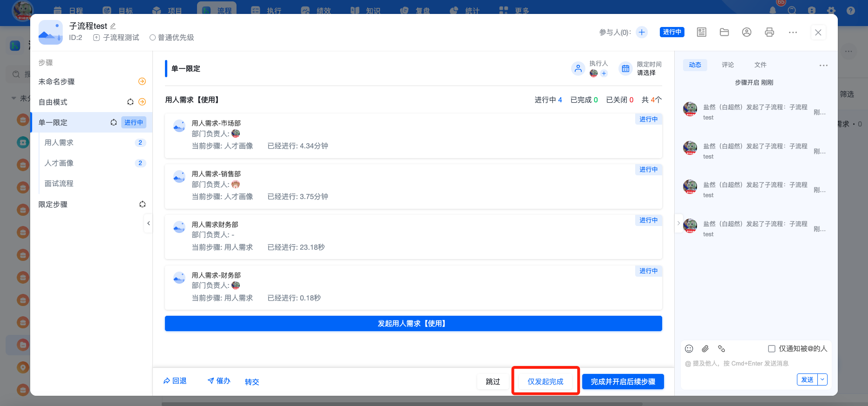
Task: Click the printer icon
Action: tap(769, 32)
